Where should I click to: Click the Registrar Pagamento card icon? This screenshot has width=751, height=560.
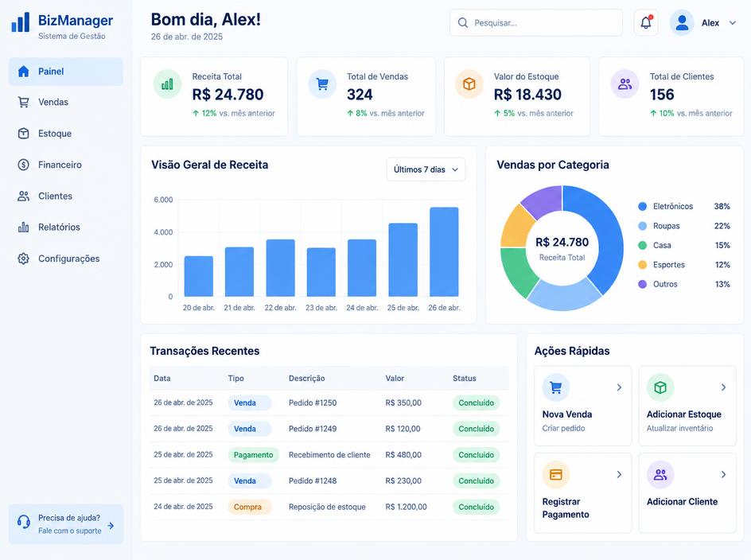(555, 475)
